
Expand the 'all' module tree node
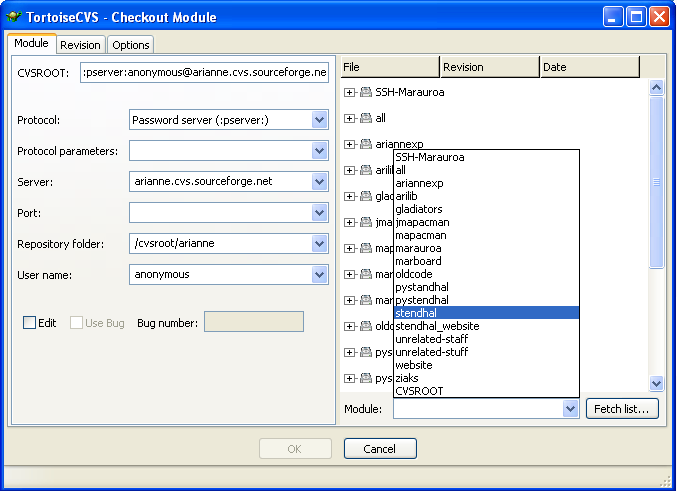pos(350,118)
